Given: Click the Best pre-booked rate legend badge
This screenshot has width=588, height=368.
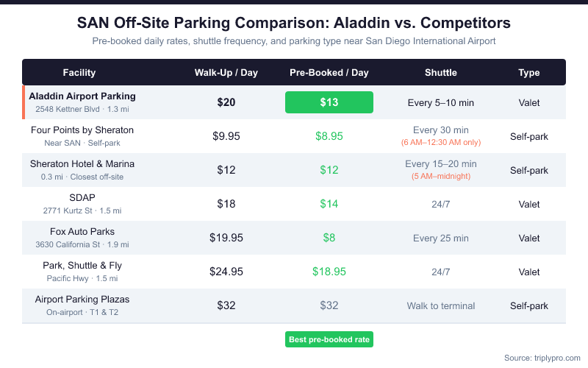Looking at the screenshot, I should coord(329,339).
